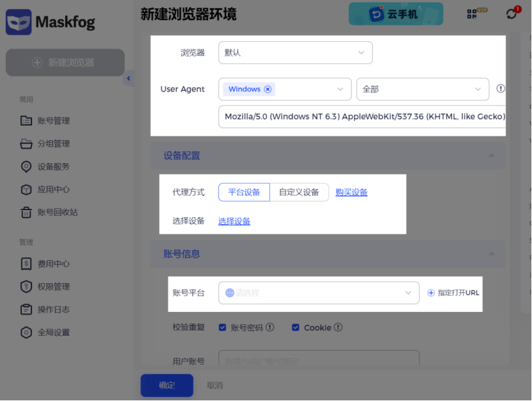Click the info icon beside User Agent dropdowns
This screenshot has width=532, height=401.
pyautogui.click(x=501, y=89)
